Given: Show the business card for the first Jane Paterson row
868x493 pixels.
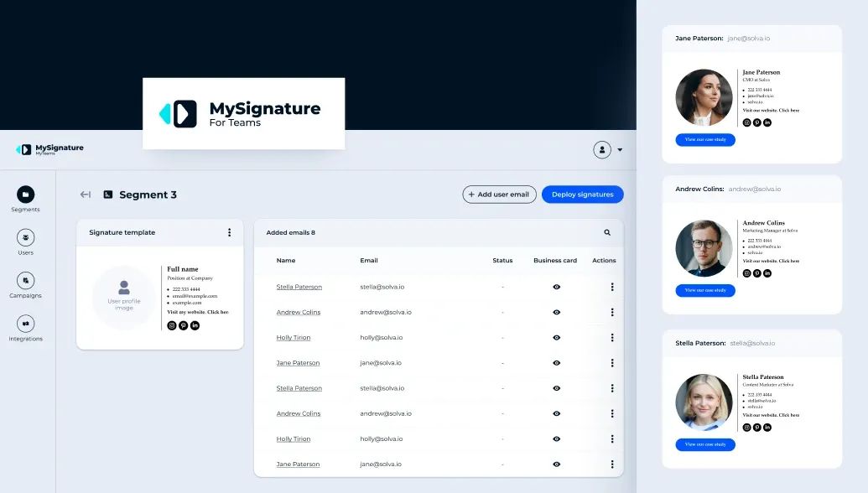Looking at the screenshot, I should (x=556, y=363).
